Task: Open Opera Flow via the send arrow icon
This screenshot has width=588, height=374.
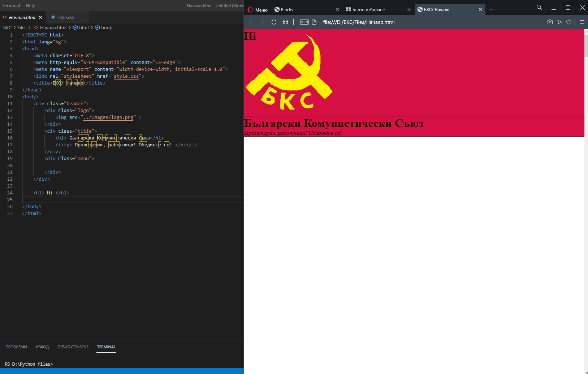Action: (559, 22)
